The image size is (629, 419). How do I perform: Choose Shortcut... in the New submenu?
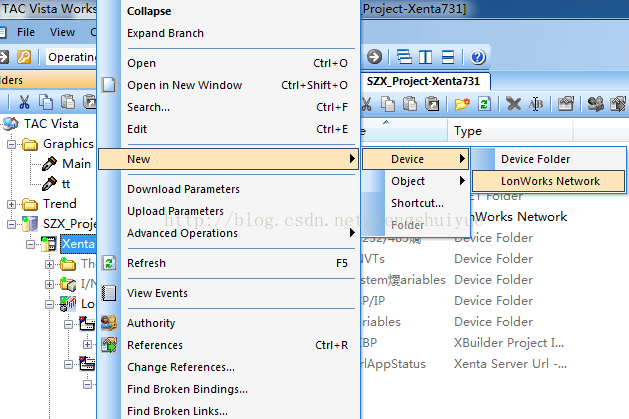pos(415,203)
